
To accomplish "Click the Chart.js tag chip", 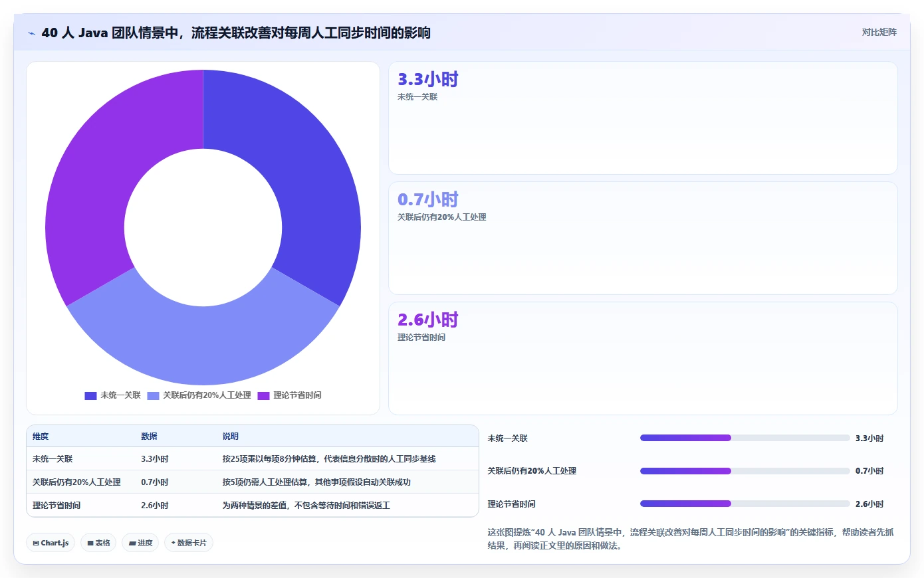I will (51, 543).
